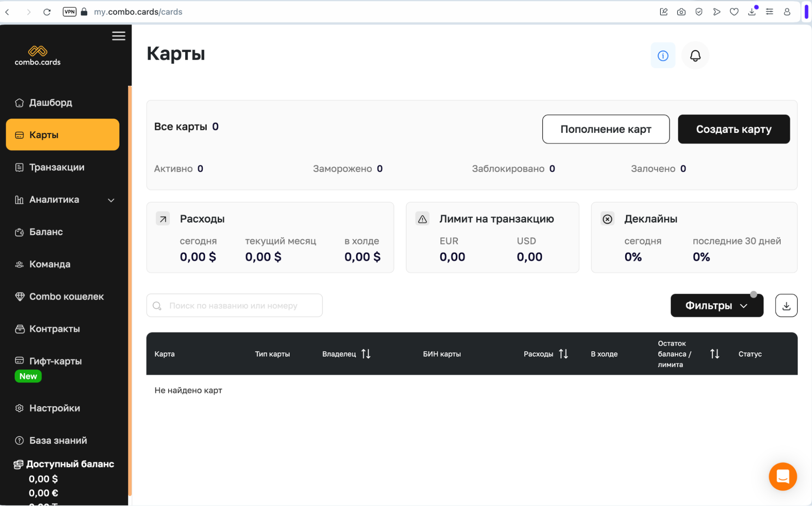The height and width of the screenshot is (506, 812).
Task: Focus the card name or number search field
Action: [234, 306]
